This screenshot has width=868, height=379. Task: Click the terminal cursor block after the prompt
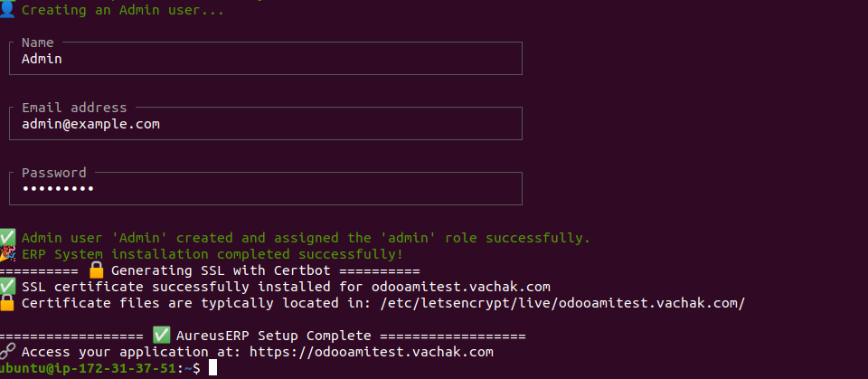(213, 368)
